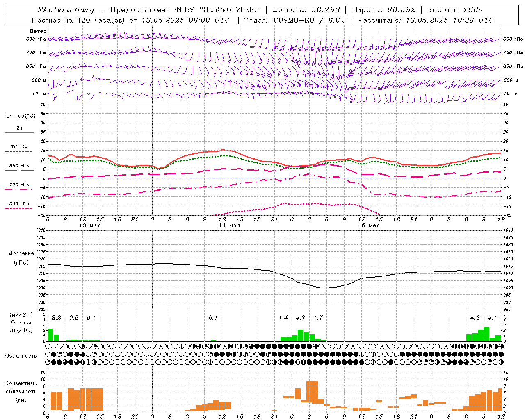Click the 4.7 precipitation total
This screenshot has height=420, width=525.
coord(301,318)
